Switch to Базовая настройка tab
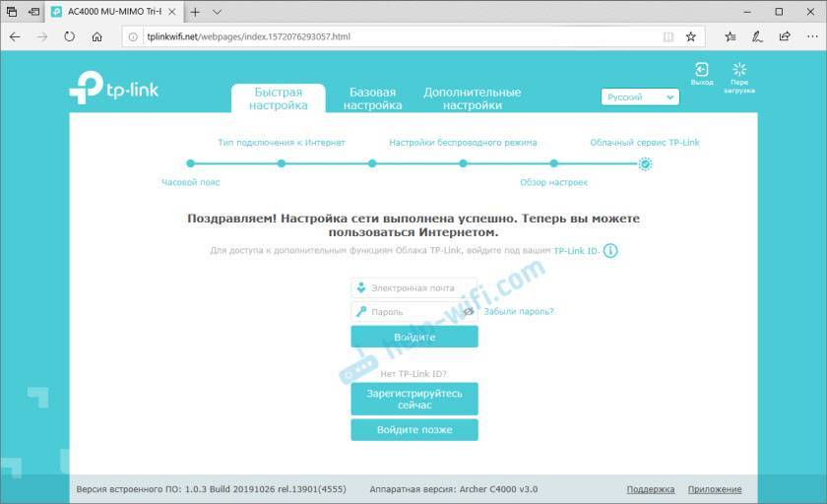The height and width of the screenshot is (504, 827). coord(373,98)
